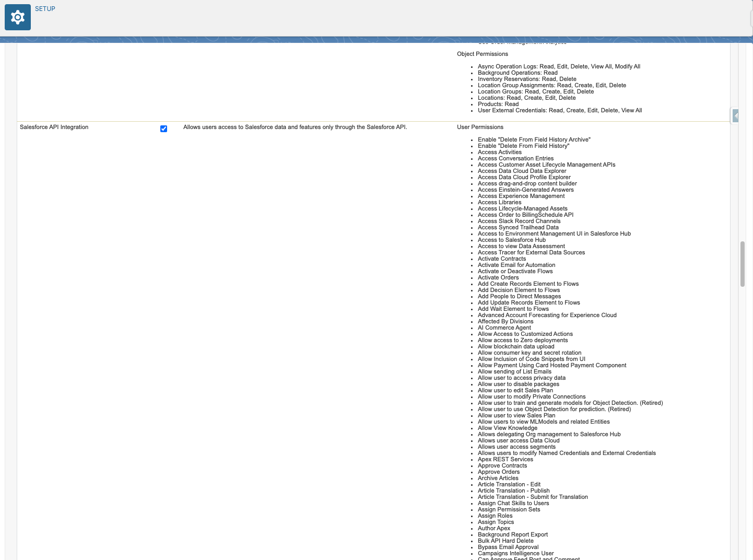The width and height of the screenshot is (753, 560).
Task: Click the Assign Roles permission entry
Action: pyautogui.click(x=495, y=516)
